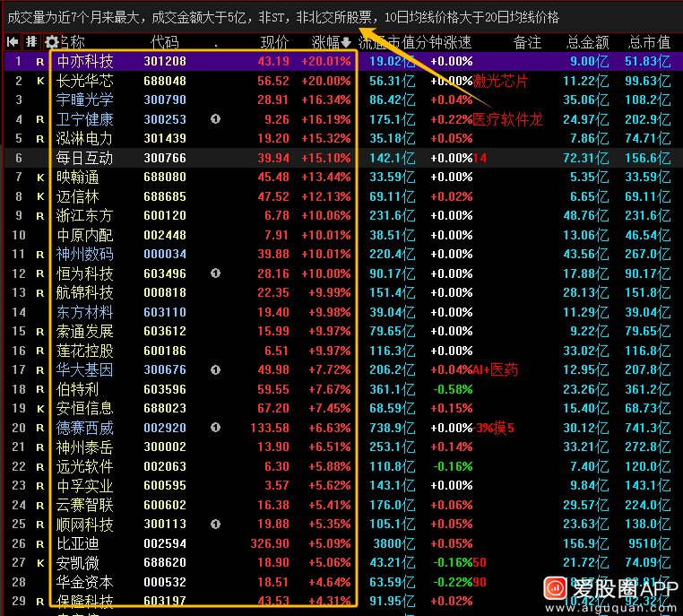Screen dimensions: 683x616
Task: Click the 备注 column header
Action: point(527,42)
